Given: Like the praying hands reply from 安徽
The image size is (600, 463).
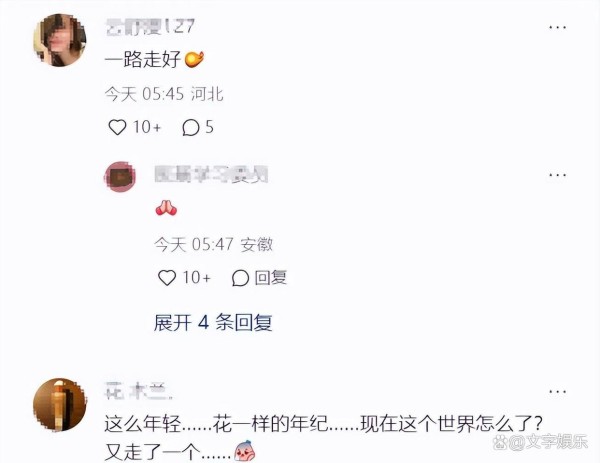Looking at the screenshot, I should click(x=167, y=278).
